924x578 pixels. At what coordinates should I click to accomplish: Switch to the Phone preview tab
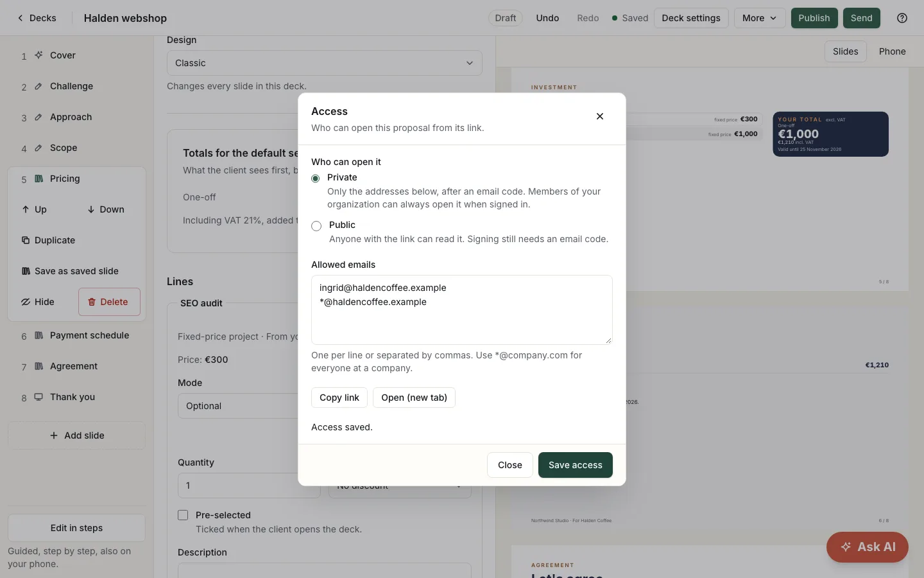893,51
